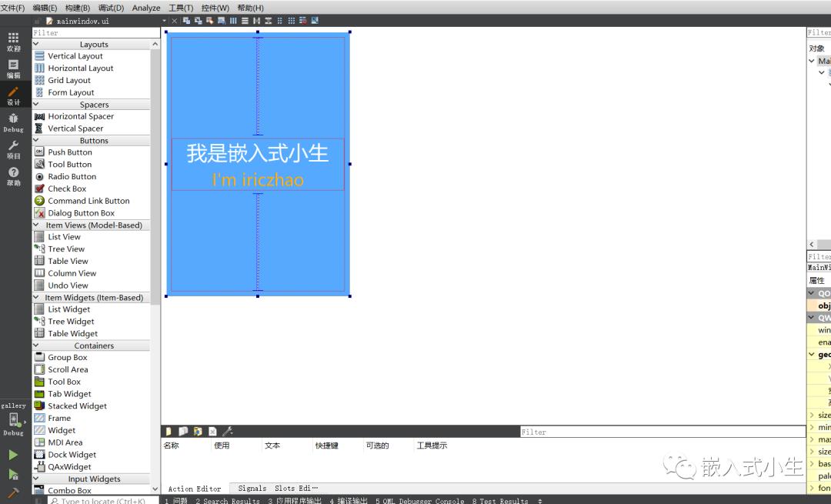Image resolution: width=831 pixels, height=504 pixels.
Task: Click the Build project hammer icon
Action: (x=13, y=493)
